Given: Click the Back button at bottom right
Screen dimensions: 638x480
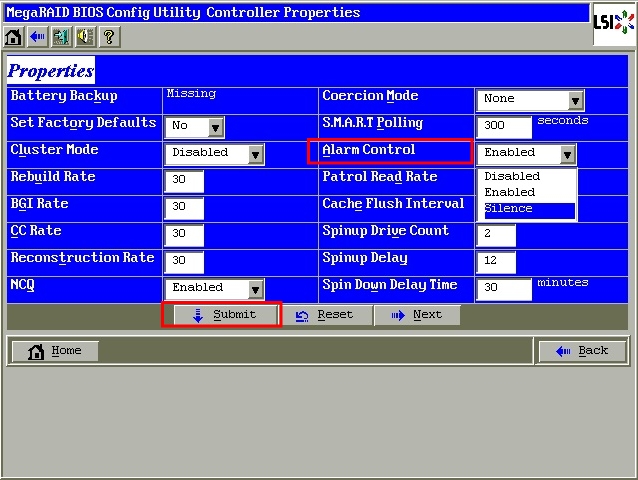Looking at the screenshot, I should tap(582, 351).
